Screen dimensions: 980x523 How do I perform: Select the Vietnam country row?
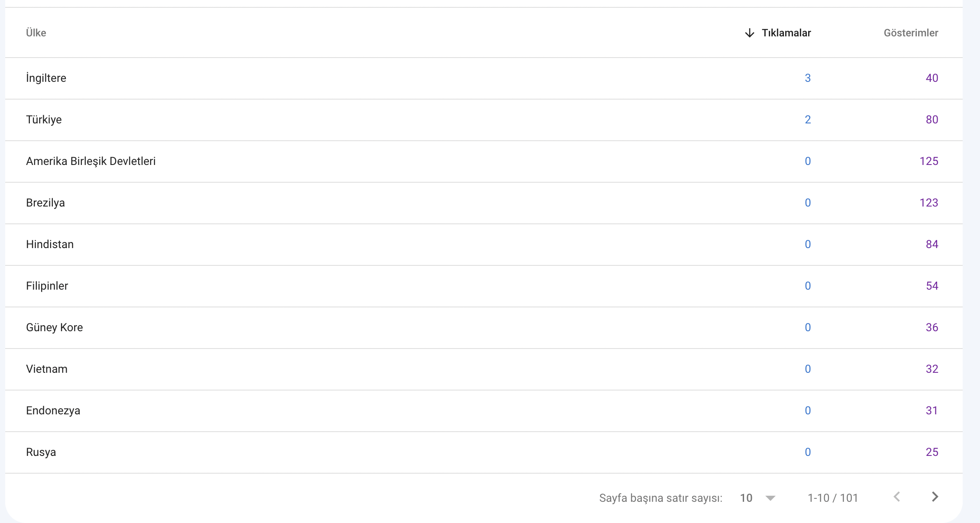484,369
